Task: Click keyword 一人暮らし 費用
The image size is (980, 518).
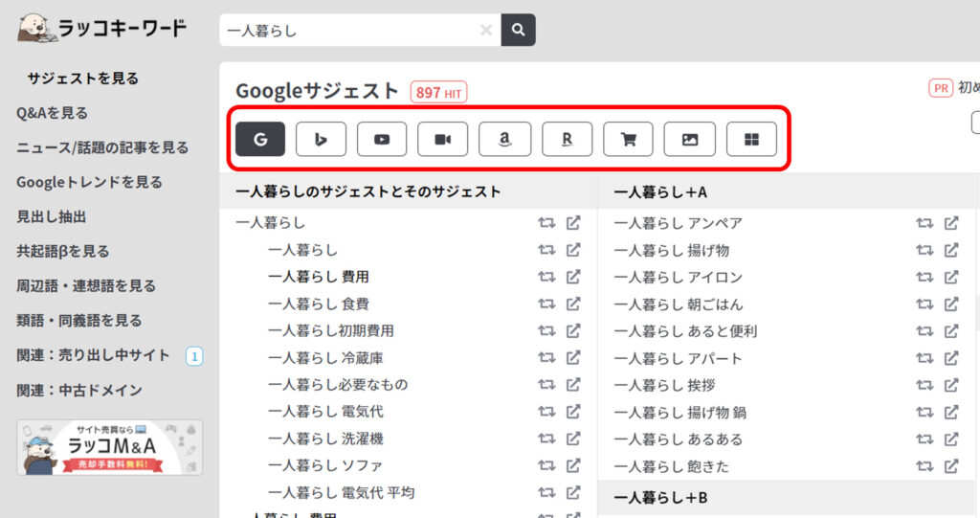Action: (x=318, y=277)
